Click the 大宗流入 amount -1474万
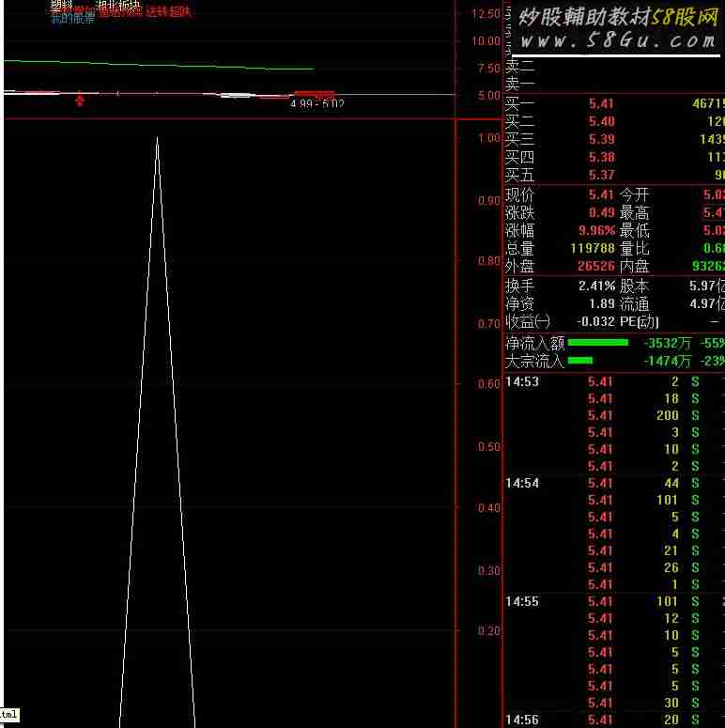This screenshot has width=725, height=728. coord(667,361)
